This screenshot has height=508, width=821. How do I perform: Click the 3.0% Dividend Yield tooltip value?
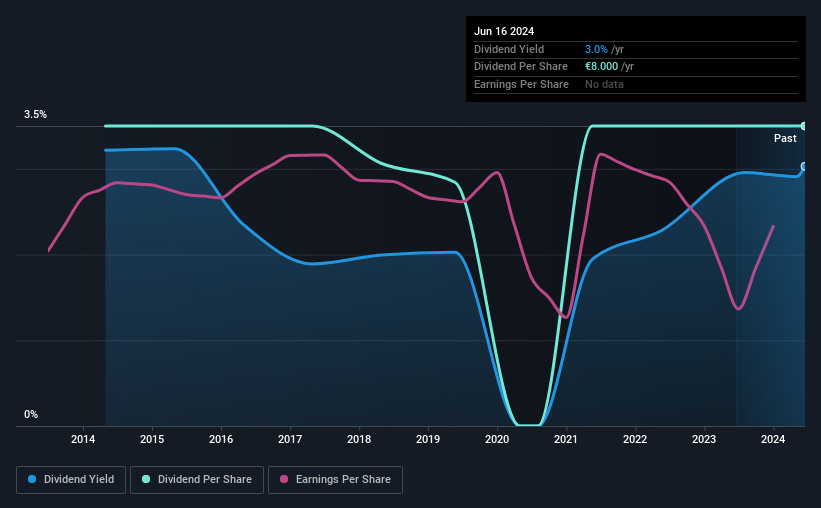(596, 49)
